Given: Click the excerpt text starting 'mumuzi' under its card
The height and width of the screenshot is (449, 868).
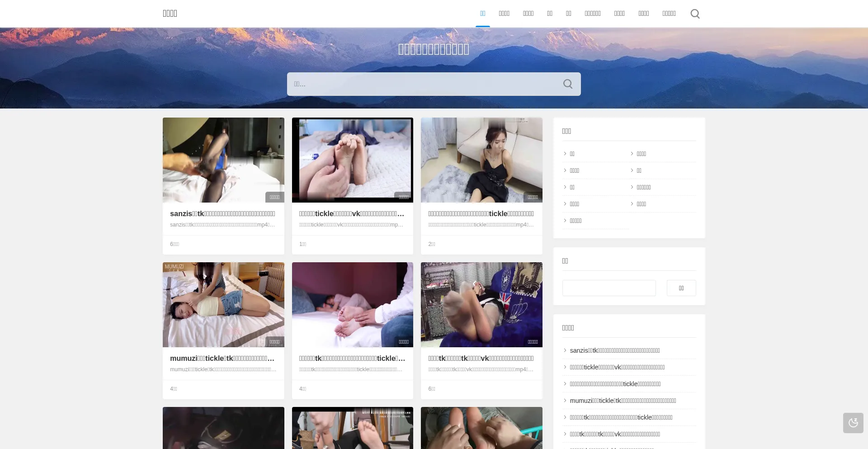Looking at the screenshot, I should click(223, 369).
